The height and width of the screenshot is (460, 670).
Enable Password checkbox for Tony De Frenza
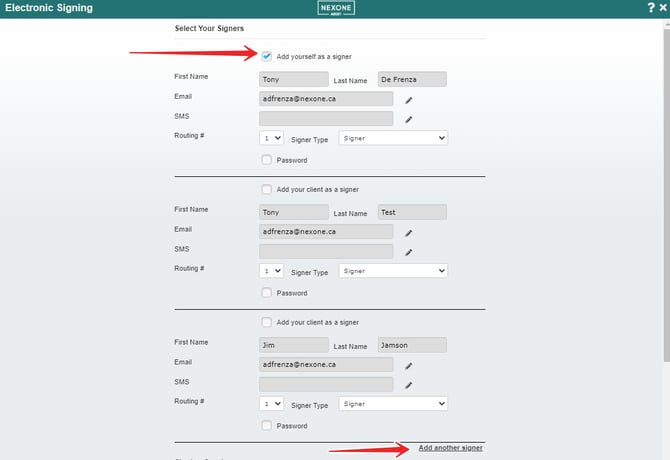click(267, 160)
